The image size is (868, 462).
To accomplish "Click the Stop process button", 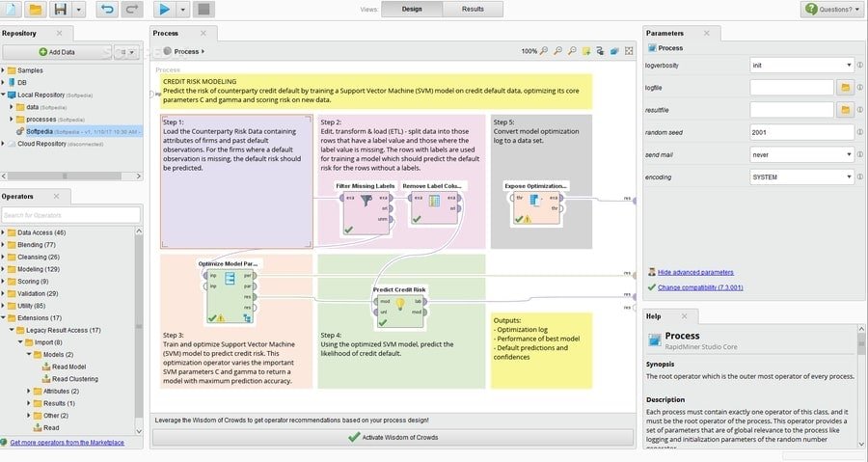I will [203, 10].
